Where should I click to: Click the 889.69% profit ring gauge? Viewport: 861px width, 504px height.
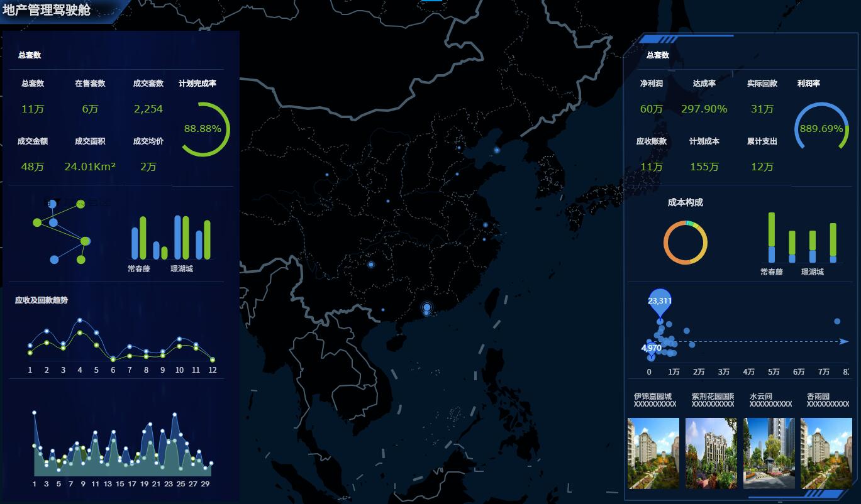click(821, 128)
